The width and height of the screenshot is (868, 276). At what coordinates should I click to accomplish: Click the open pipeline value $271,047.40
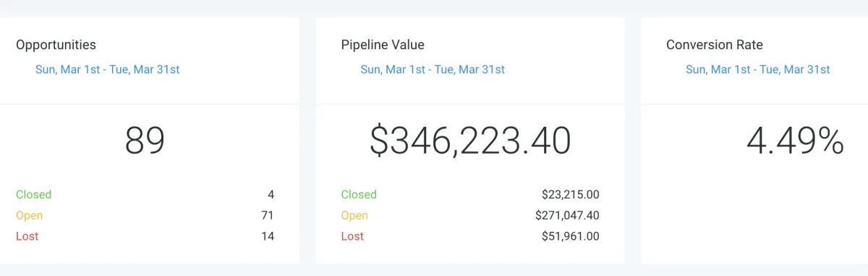567,215
